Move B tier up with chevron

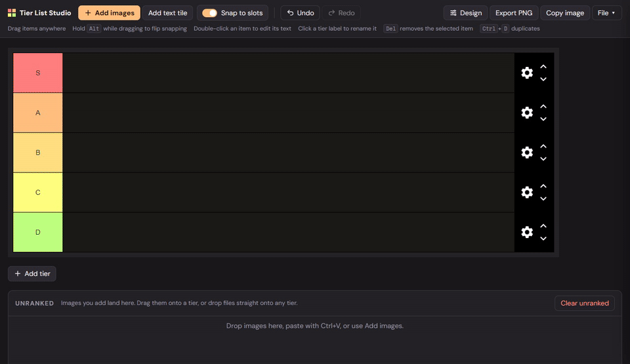point(543,146)
